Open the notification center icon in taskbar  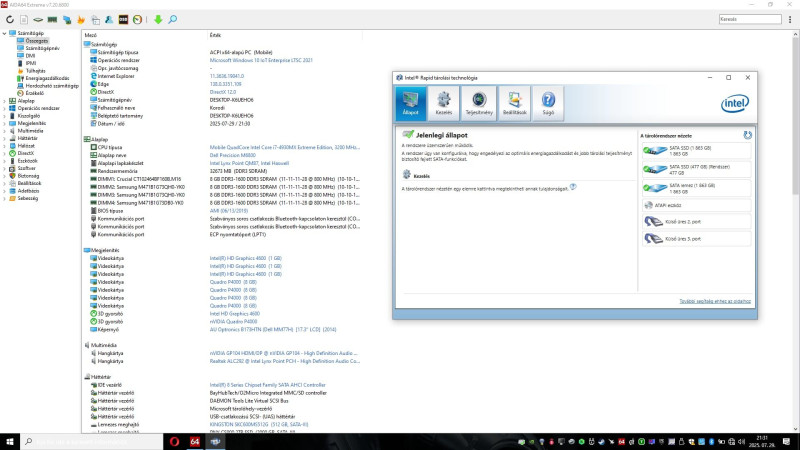(786, 441)
